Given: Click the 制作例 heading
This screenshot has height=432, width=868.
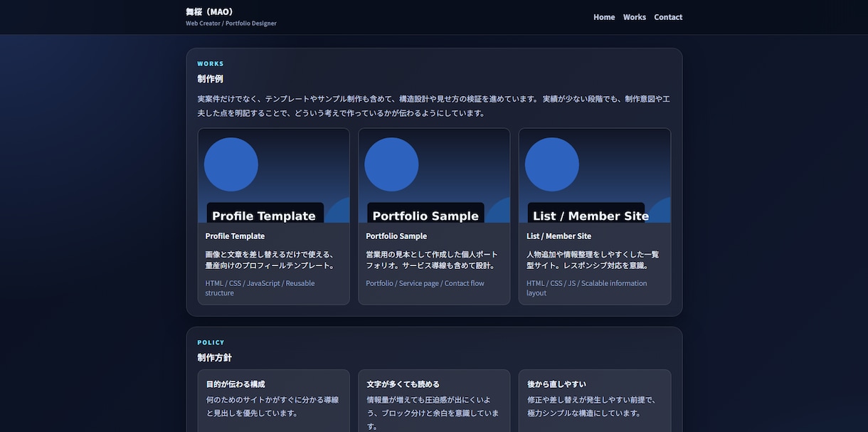Looking at the screenshot, I should click(x=211, y=79).
